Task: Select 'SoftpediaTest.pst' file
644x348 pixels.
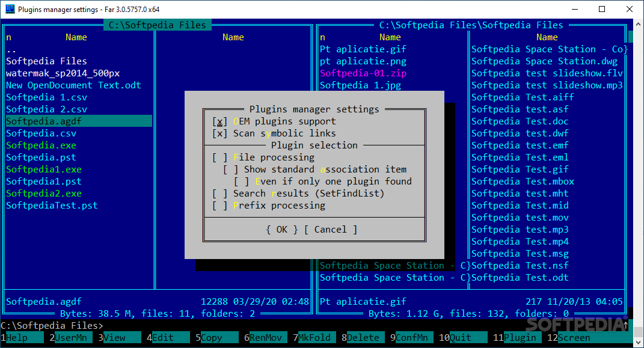Action: click(x=52, y=206)
